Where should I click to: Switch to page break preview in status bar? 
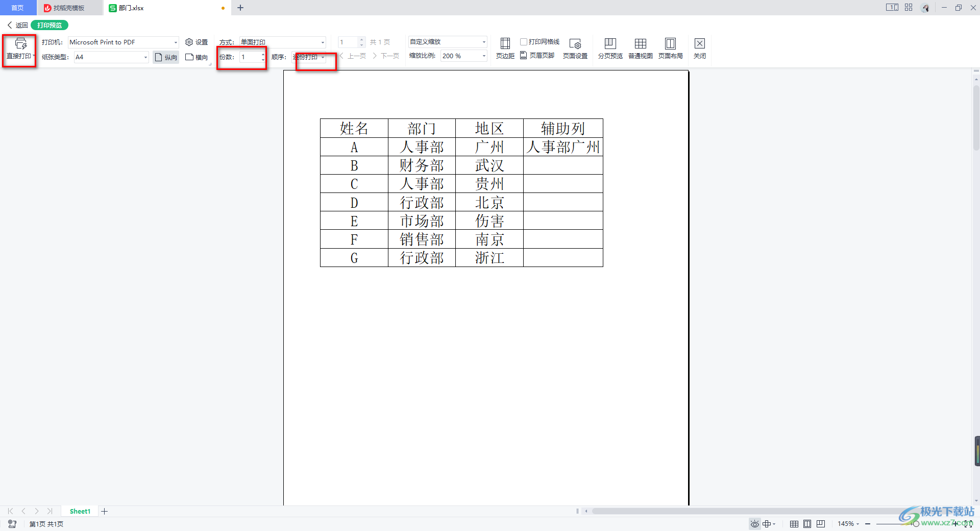(x=821, y=524)
